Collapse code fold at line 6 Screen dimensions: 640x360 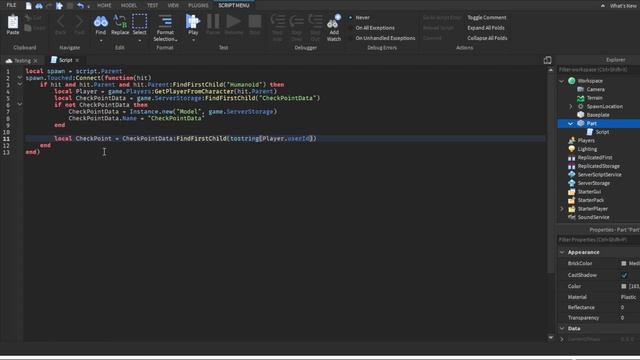click(x=19, y=104)
